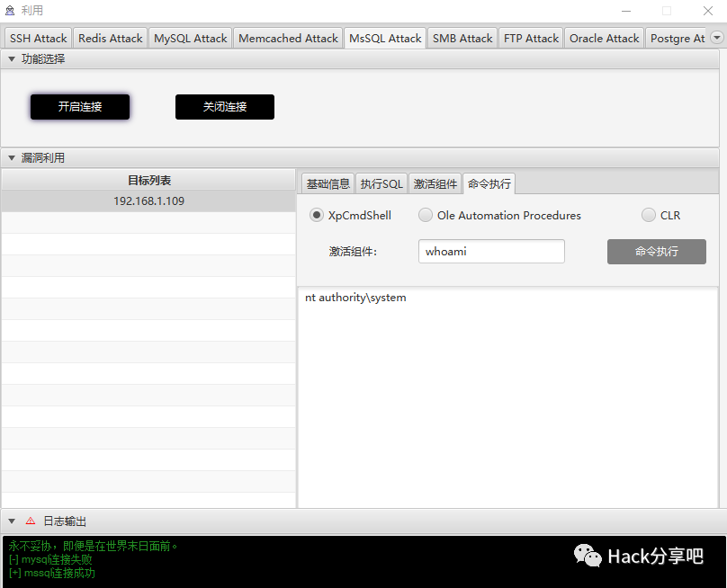The image size is (727, 588).
Task: Collapse the 漏洞利用 section
Action: coord(12,158)
